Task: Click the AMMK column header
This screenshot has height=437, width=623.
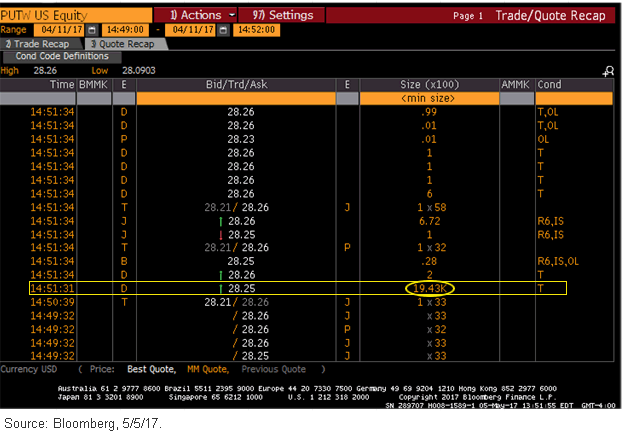Action: pos(515,85)
